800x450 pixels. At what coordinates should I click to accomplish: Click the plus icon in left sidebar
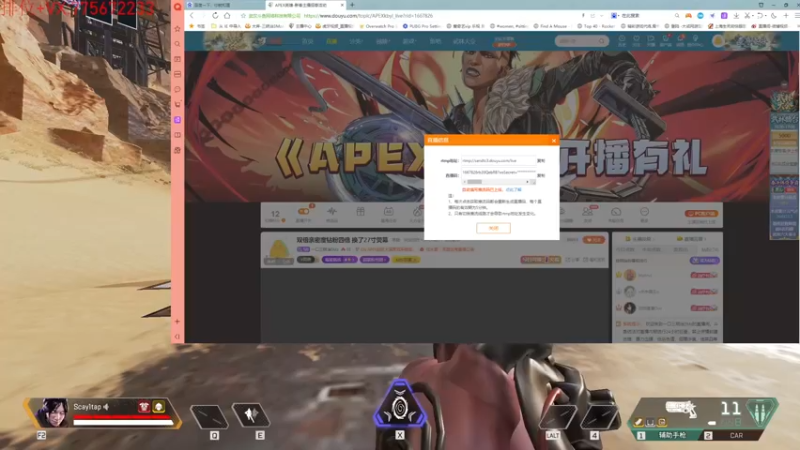178,321
